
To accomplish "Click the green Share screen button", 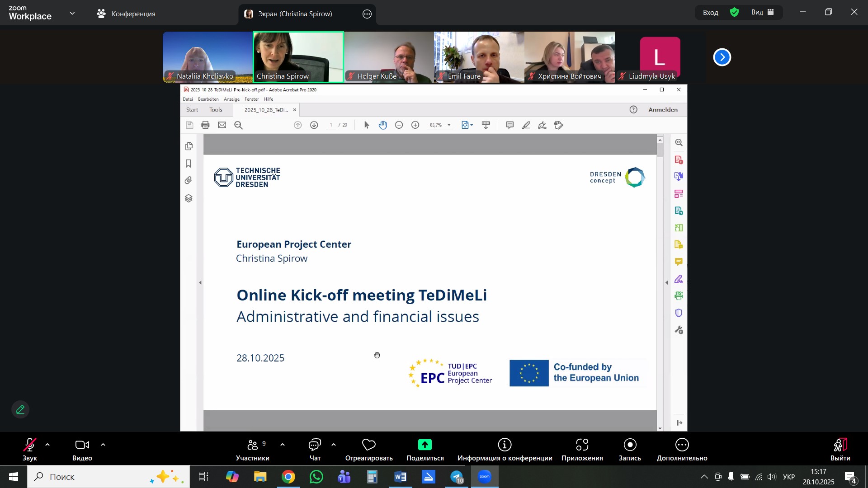I will 425,446.
